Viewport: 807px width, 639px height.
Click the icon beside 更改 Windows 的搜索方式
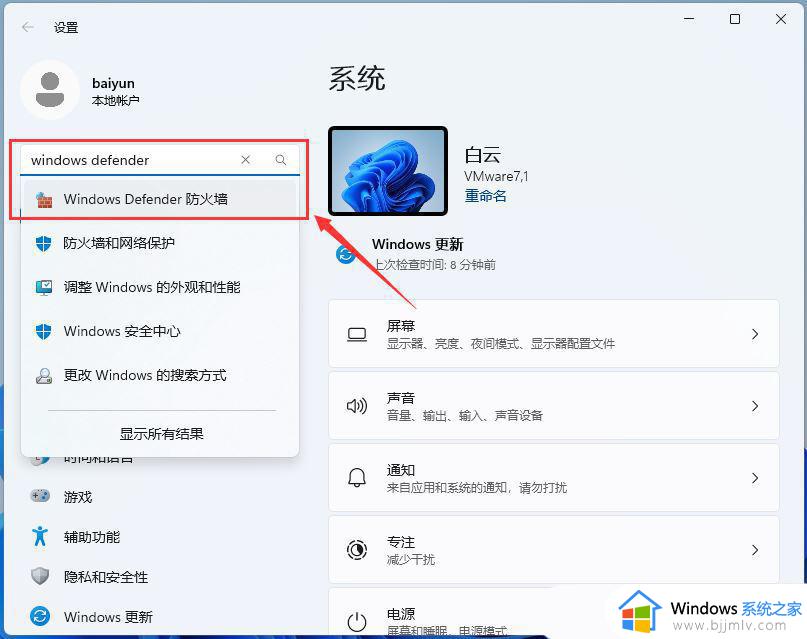tap(44, 376)
